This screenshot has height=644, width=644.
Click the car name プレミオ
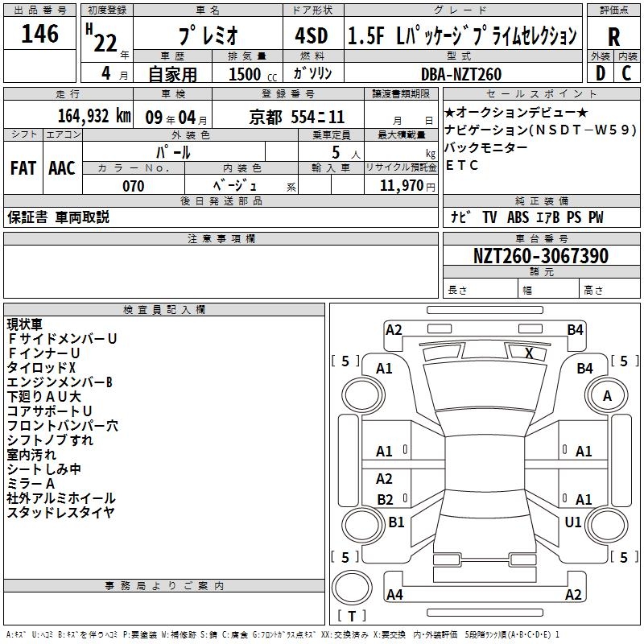tap(208, 35)
